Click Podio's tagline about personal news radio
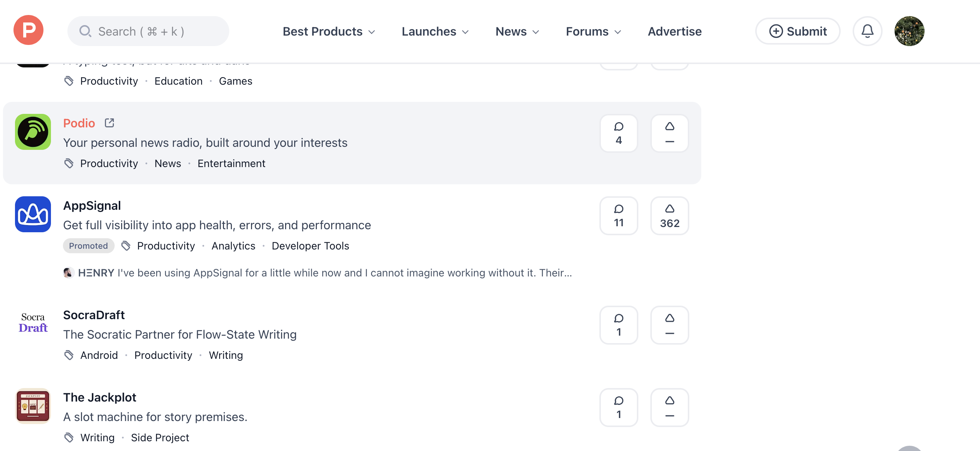Screen dimensions: 980x451 pos(205,143)
